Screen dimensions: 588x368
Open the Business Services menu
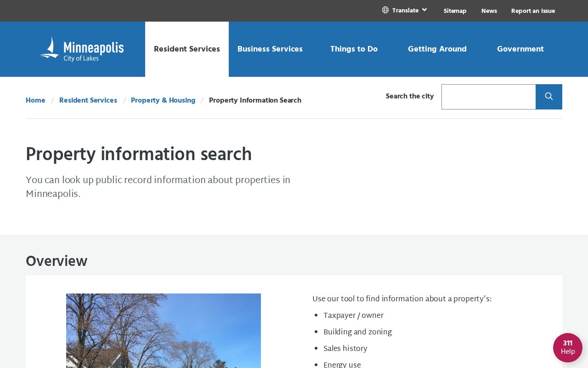click(270, 49)
